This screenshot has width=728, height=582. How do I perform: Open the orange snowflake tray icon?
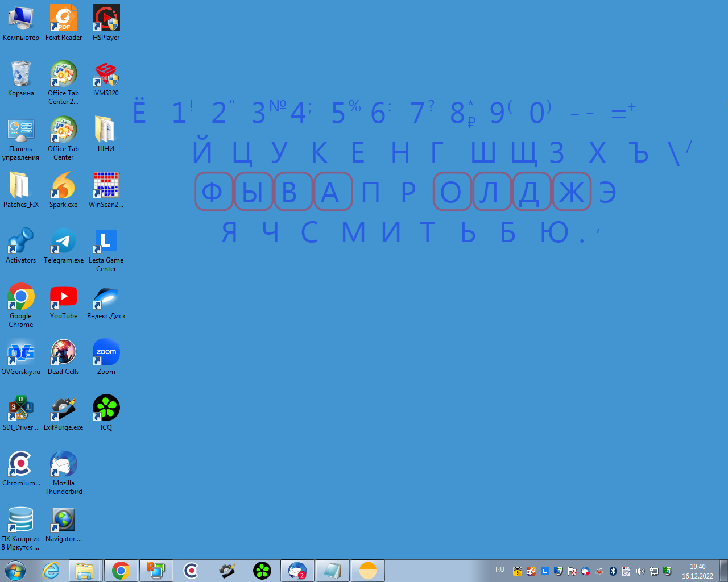coord(531,571)
